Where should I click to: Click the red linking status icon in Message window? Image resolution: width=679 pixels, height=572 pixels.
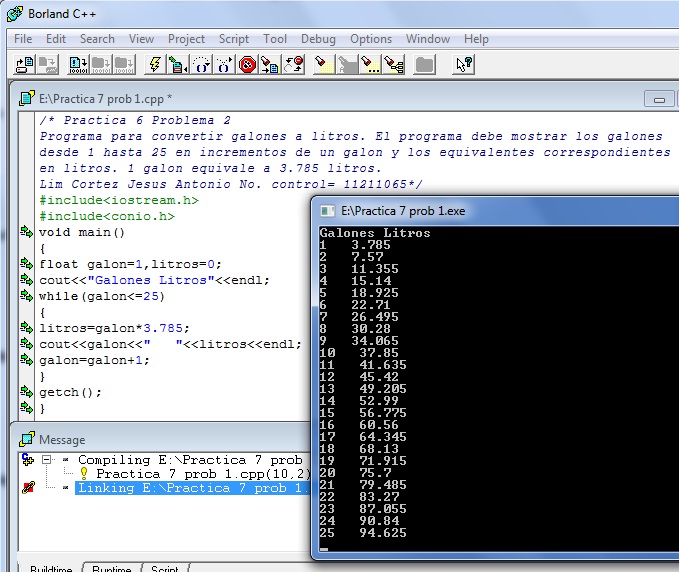tap(28, 488)
